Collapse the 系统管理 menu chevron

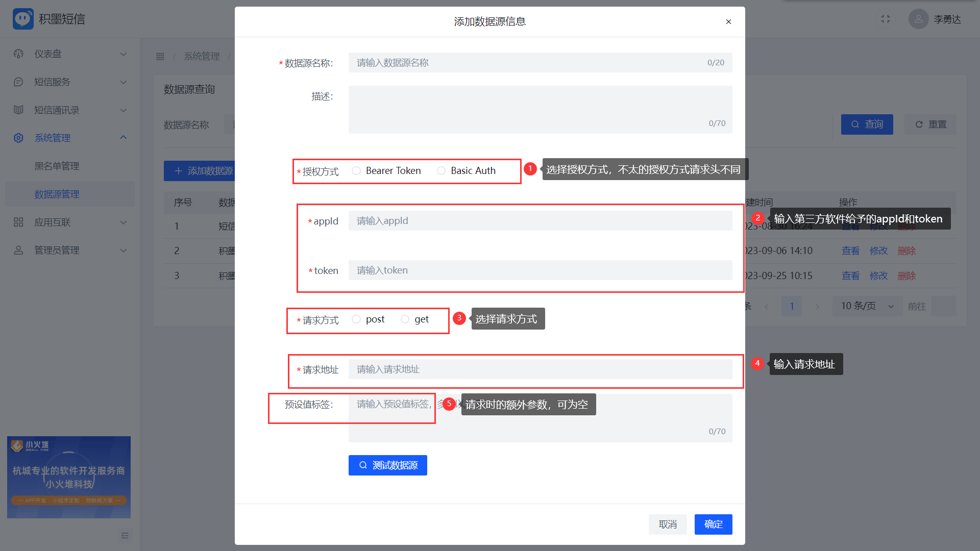pyautogui.click(x=123, y=138)
